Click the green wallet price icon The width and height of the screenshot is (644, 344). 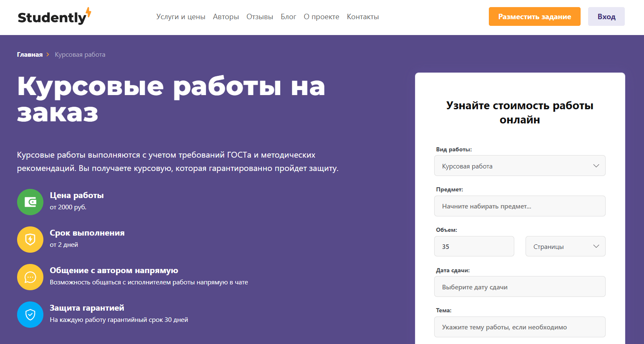[30, 202]
